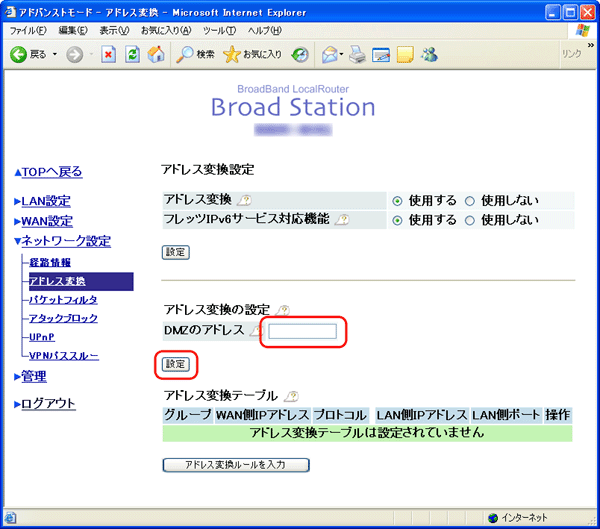600x529 pixels.
Task: Click the Broad Station logo
Action: [x=293, y=107]
